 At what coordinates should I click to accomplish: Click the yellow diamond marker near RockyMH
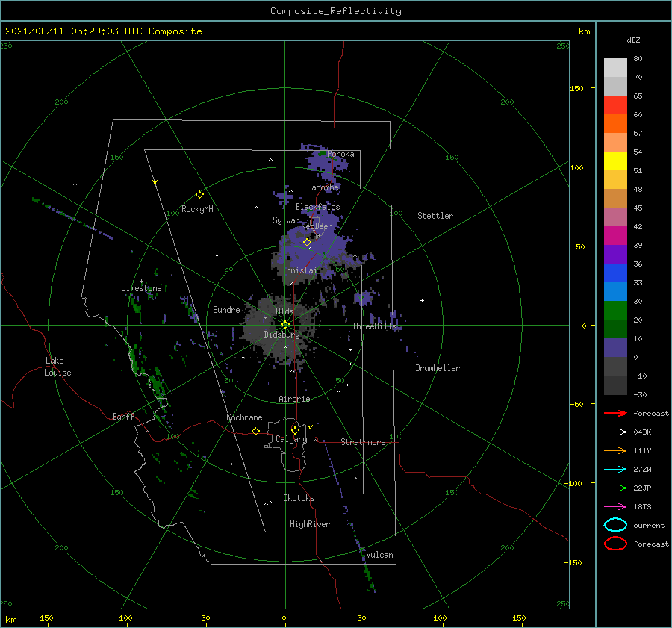pyautogui.click(x=199, y=195)
